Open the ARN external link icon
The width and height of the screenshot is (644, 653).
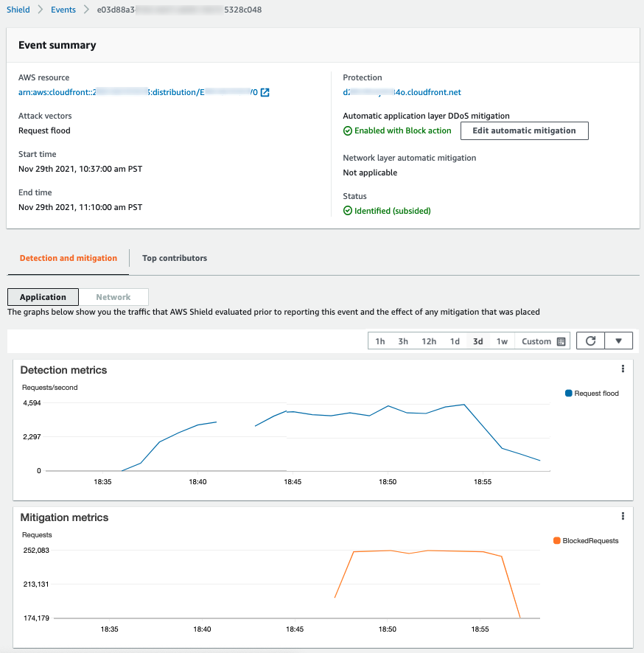coord(263,92)
